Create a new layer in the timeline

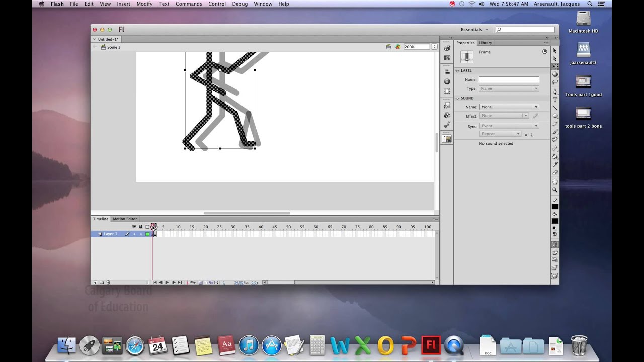click(95, 283)
